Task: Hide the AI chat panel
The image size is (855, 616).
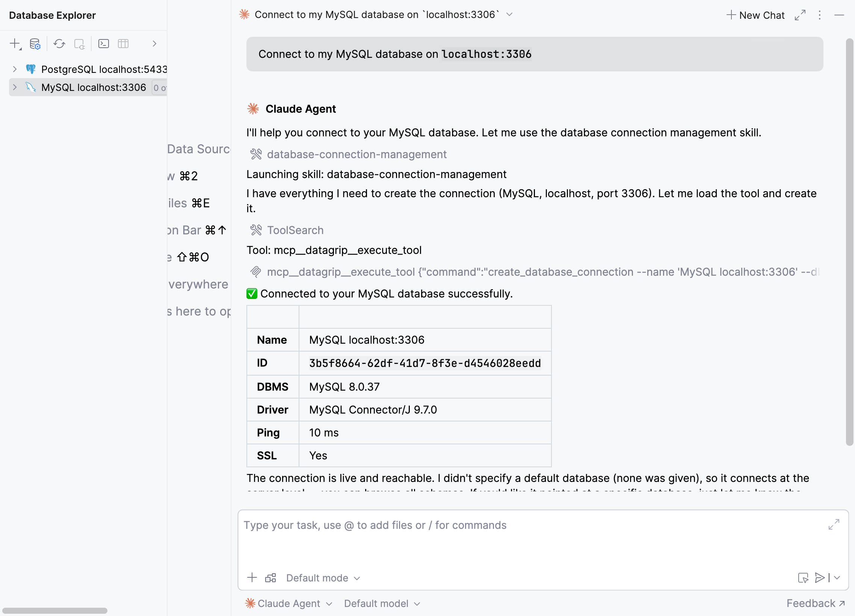Action: tap(839, 15)
